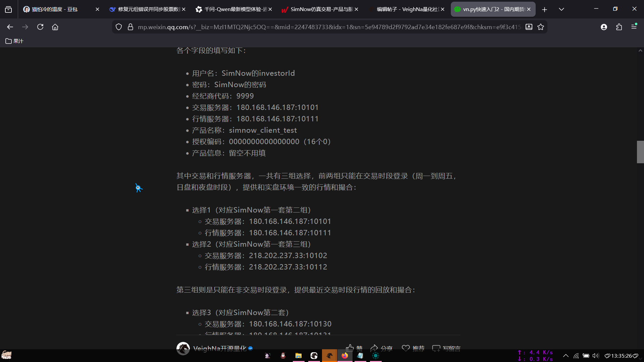
Task: Go to browser home page
Action: (x=55, y=27)
